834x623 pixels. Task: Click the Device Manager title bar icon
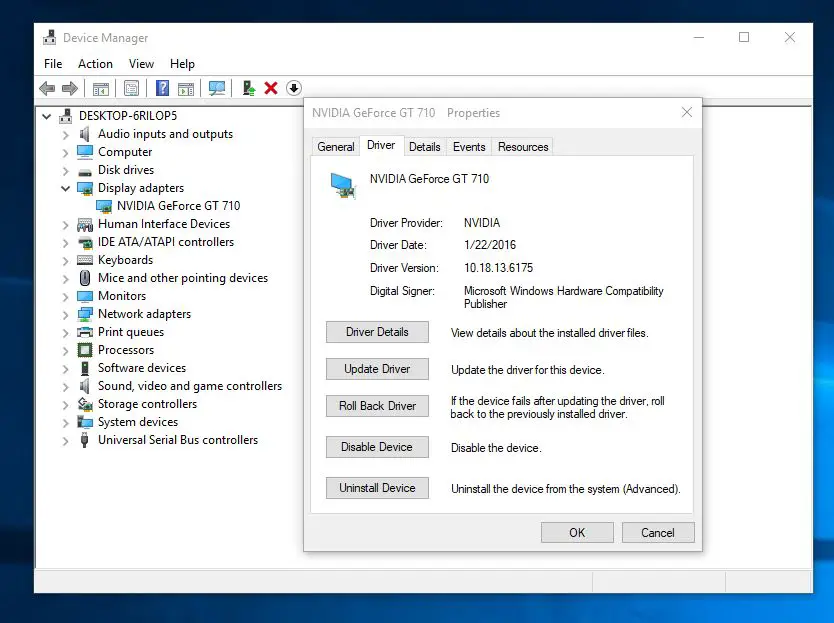click(49, 37)
